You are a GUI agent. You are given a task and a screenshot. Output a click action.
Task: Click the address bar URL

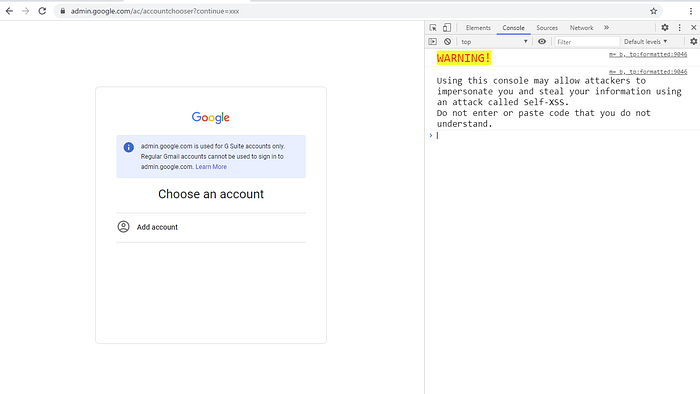(x=155, y=11)
